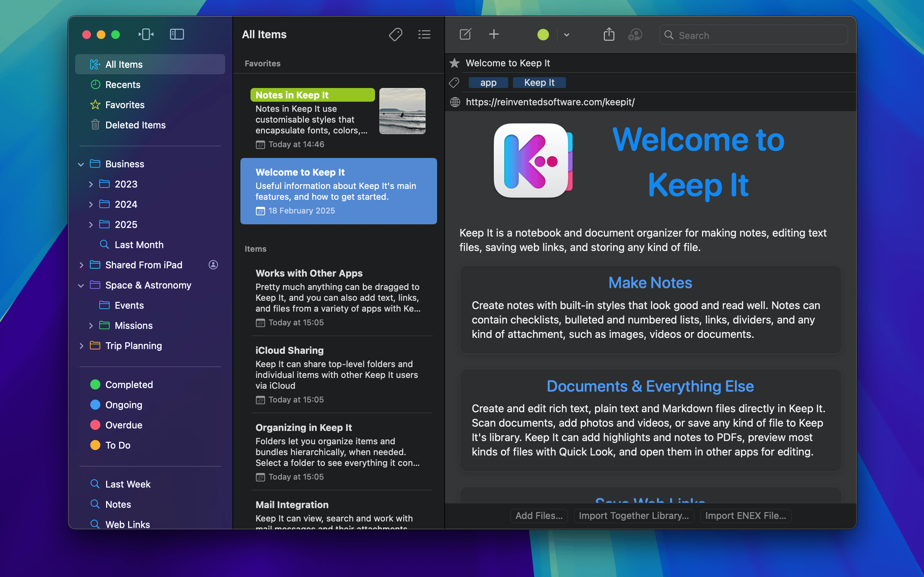Open the list view options icon
Viewport: 924px width, 577px height.
[x=424, y=35]
